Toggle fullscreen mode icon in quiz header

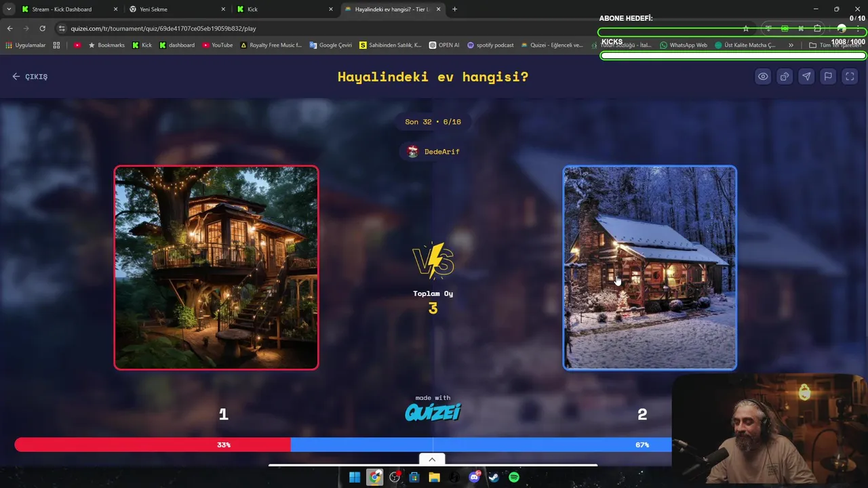[850, 77]
